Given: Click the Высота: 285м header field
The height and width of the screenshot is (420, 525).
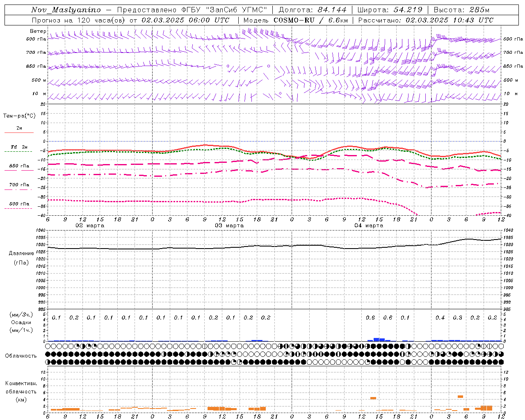Looking at the screenshot, I should coord(461,10).
